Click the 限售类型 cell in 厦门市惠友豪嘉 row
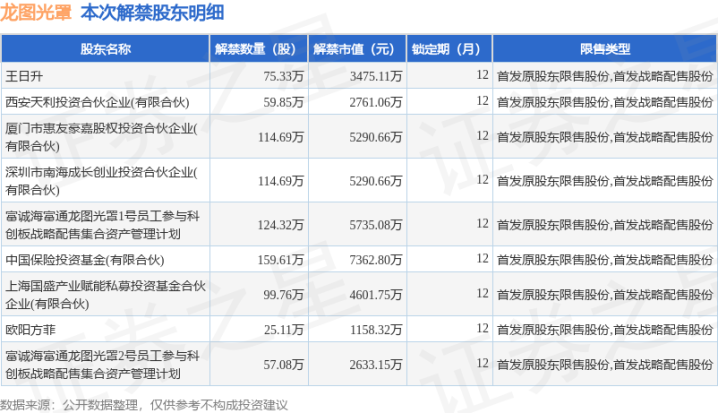Screen dimensions: 718x413 click(x=605, y=137)
